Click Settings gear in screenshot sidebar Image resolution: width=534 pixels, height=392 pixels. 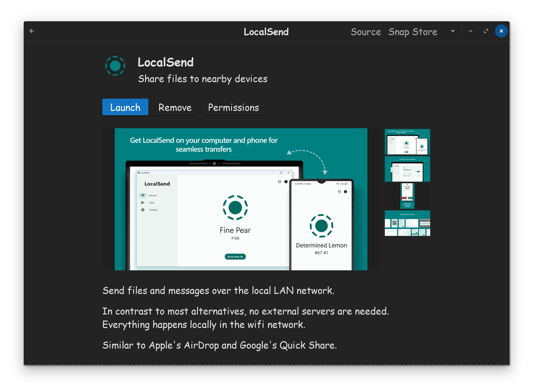point(143,210)
